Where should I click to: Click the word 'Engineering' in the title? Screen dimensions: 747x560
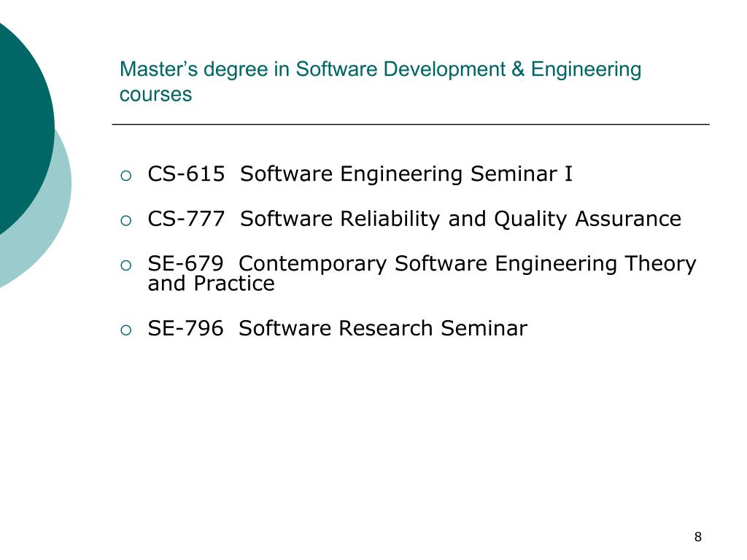[586, 69]
